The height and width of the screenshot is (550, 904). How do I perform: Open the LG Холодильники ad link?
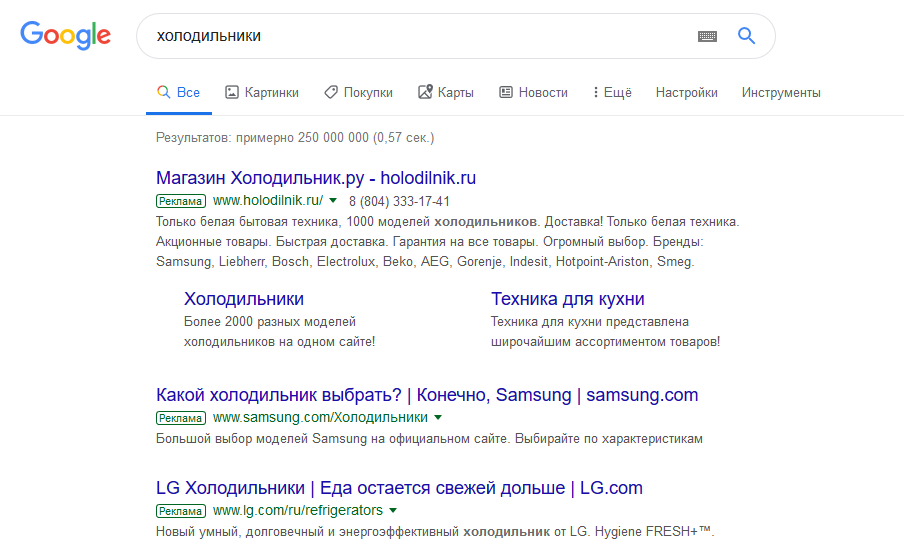point(399,488)
